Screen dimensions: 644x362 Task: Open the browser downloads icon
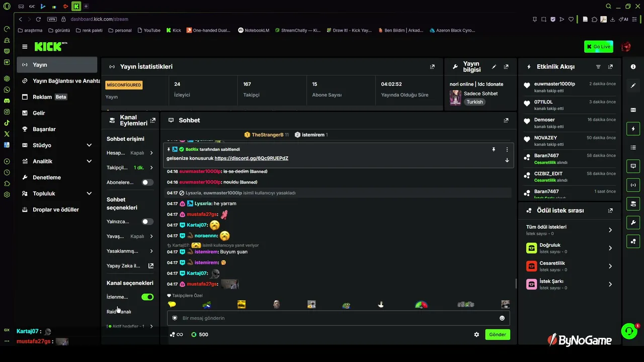pos(612,19)
